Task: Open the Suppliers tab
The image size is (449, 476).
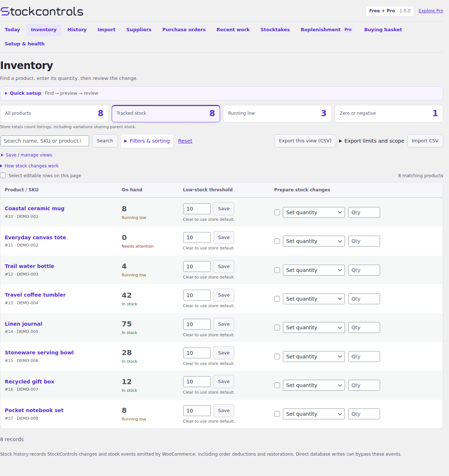Action: tap(139, 30)
